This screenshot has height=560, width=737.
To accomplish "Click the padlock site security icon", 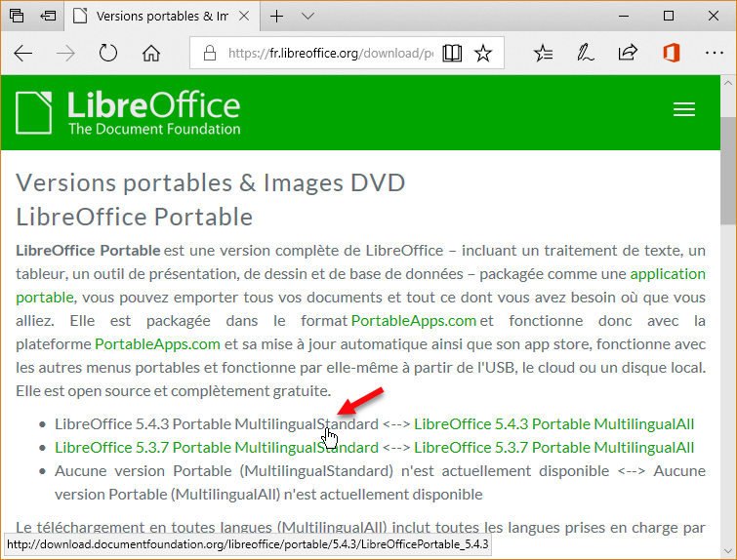I will click(x=210, y=53).
